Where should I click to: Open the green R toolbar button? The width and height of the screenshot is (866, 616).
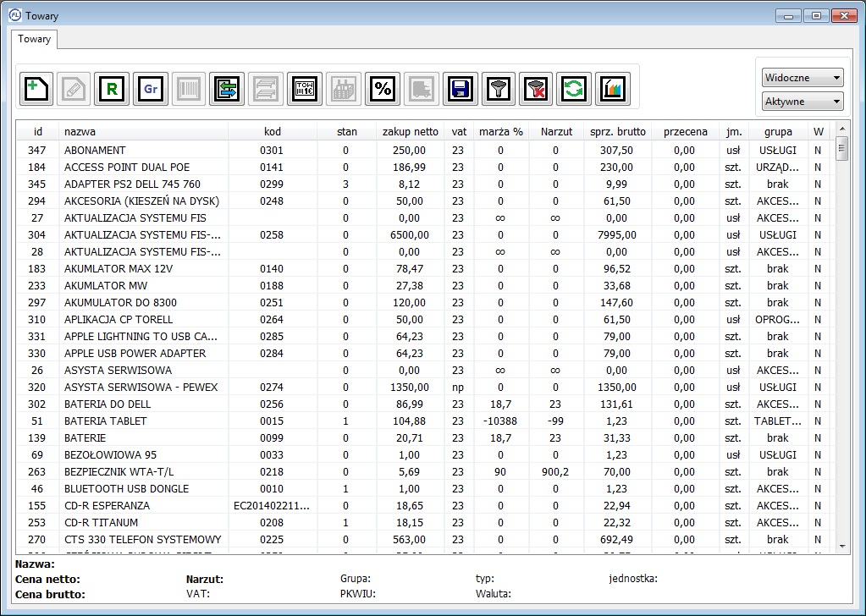[112, 88]
